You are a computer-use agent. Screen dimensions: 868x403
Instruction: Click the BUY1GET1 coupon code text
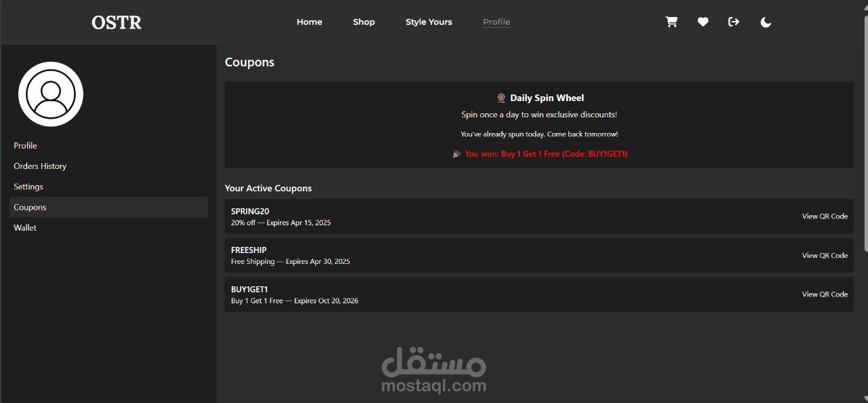click(x=249, y=289)
